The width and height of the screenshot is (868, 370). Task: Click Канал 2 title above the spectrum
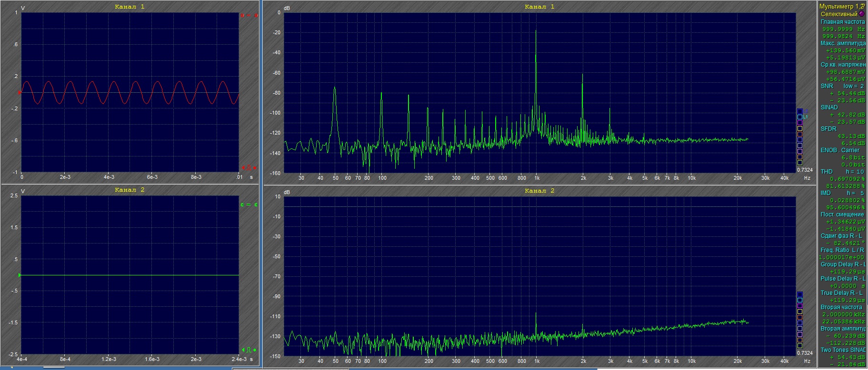(x=539, y=191)
